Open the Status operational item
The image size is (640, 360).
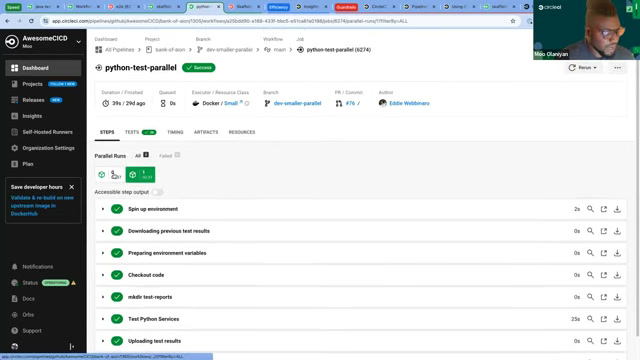pos(43,283)
